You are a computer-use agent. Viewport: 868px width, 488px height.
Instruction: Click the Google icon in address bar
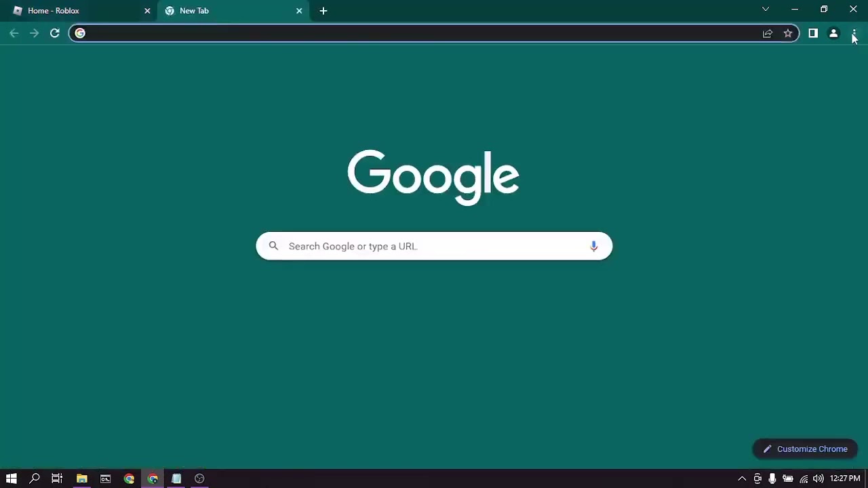tap(80, 33)
